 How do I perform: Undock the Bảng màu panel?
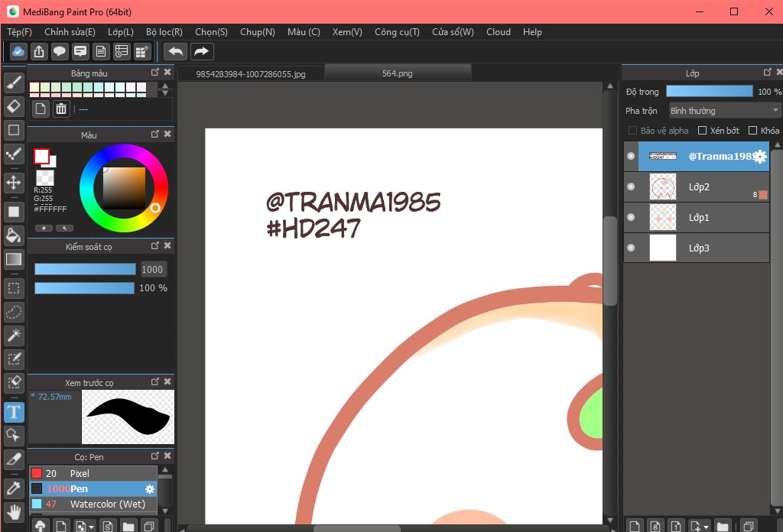[154, 73]
